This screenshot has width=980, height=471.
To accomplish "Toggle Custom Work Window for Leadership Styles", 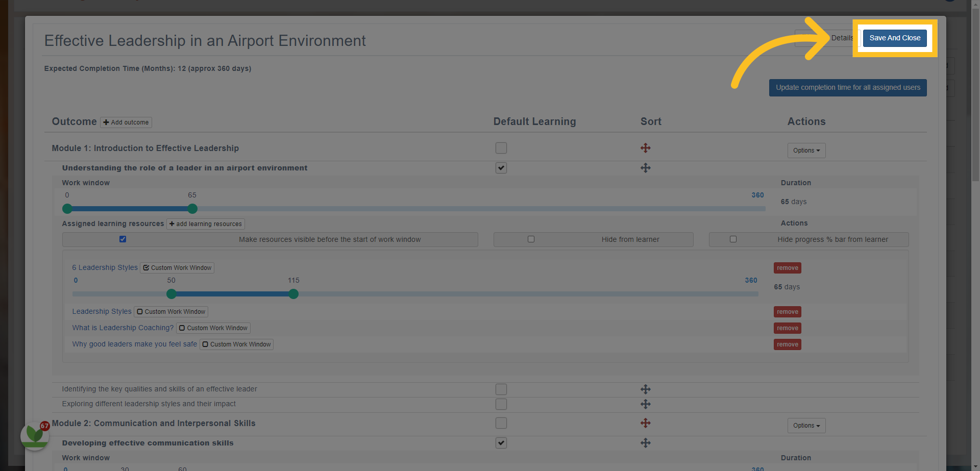I will (171, 312).
